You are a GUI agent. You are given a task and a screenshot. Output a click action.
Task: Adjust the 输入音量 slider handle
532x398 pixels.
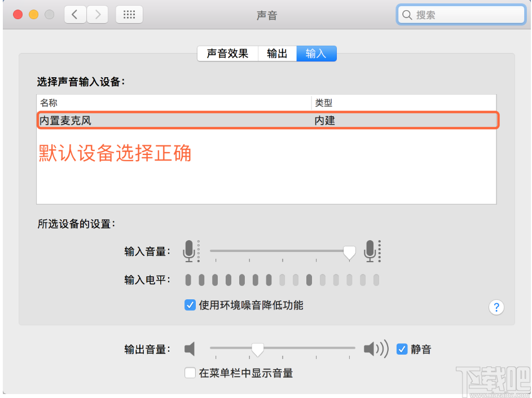point(349,253)
